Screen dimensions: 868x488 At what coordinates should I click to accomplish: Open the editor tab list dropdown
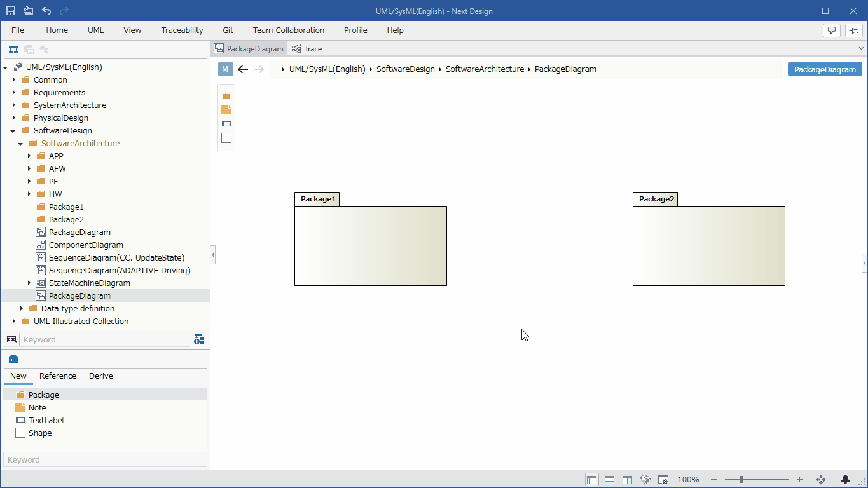[x=861, y=48]
